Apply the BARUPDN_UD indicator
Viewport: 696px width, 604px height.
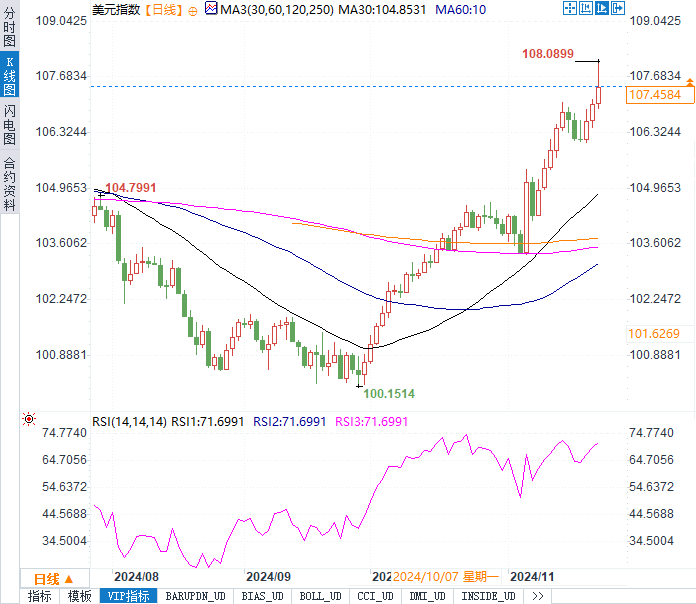tap(195, 596)
